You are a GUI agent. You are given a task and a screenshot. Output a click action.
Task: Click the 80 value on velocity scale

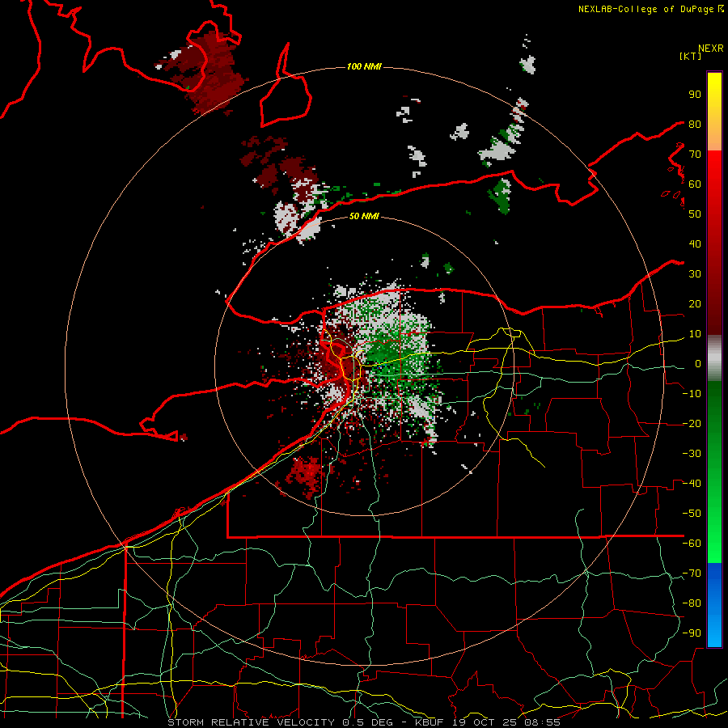coord(695,124)
